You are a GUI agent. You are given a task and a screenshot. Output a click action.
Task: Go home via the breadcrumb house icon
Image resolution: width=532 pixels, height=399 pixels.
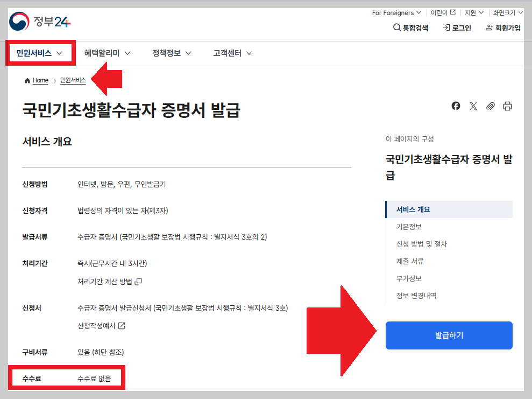point(26,80)
